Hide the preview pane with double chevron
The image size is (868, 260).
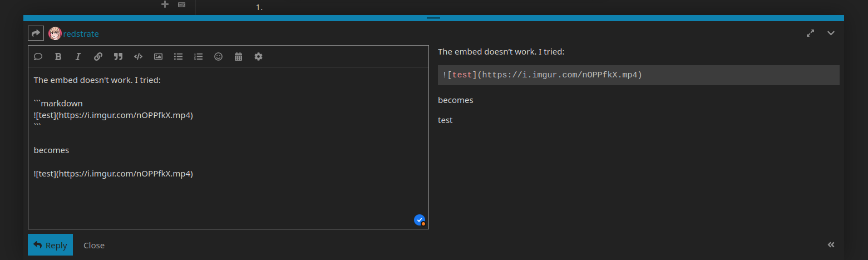[831, 244]
